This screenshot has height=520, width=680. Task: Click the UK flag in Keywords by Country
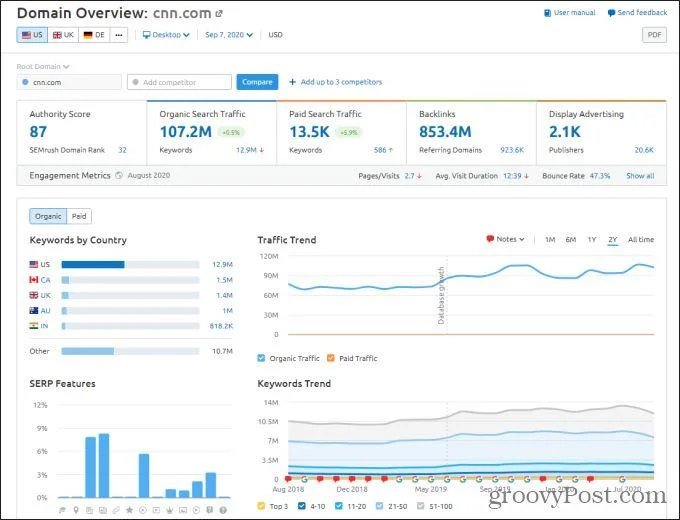[34, 295]
